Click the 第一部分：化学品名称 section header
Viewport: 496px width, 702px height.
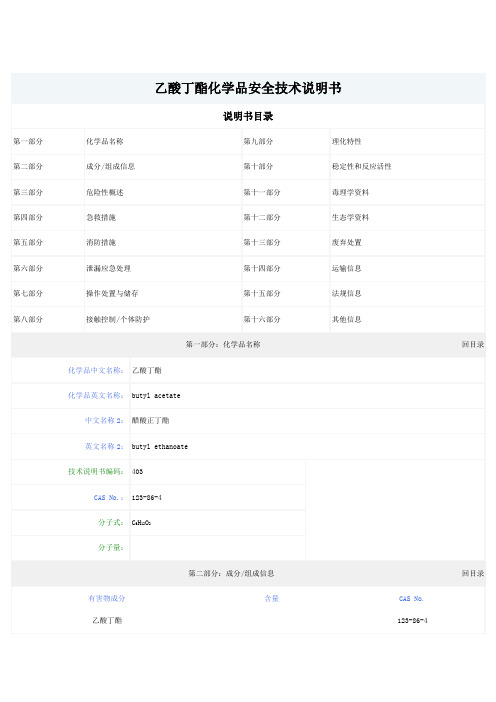click(223, 344)
